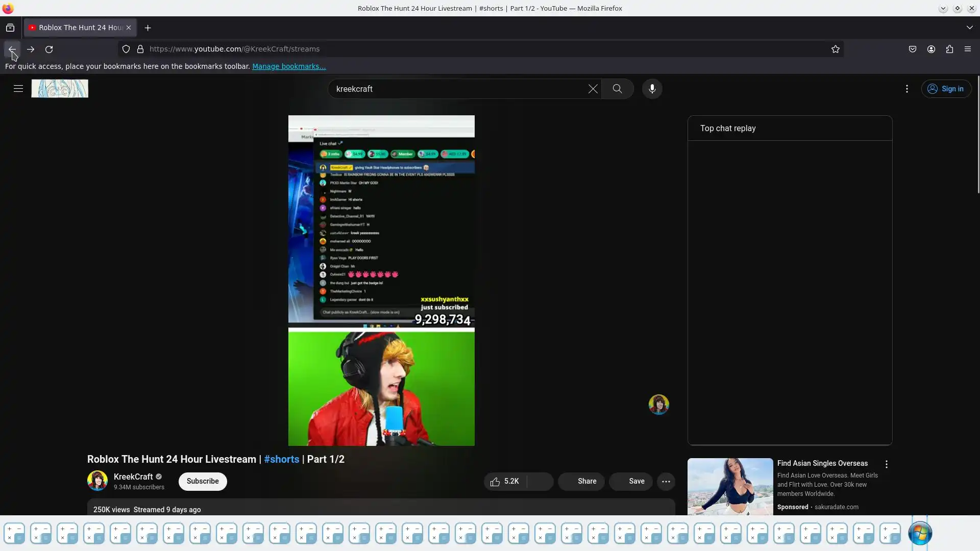Screen dimensions: 980x551
Task: Open the site tracking protection shield
Action: coord(126,49)
